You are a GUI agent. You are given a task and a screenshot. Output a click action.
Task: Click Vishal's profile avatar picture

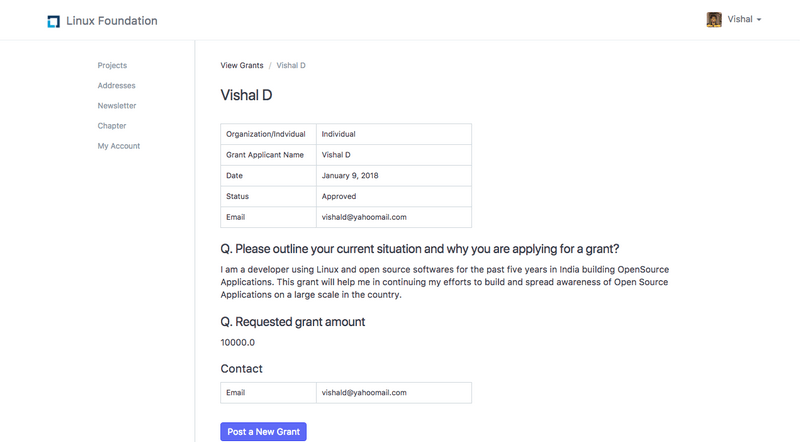pos(714,20)
